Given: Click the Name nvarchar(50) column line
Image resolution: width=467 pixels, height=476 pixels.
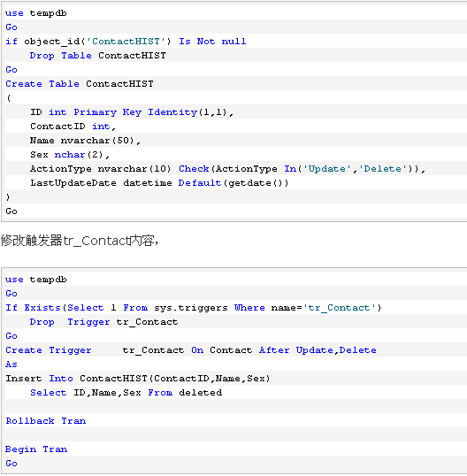Looking at the screenshot, I should tap(85, 141).
